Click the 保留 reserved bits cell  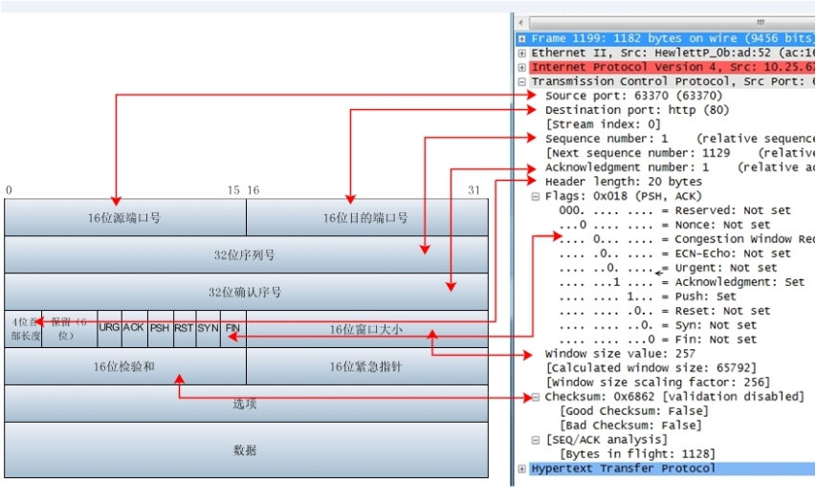click(69, 329)
